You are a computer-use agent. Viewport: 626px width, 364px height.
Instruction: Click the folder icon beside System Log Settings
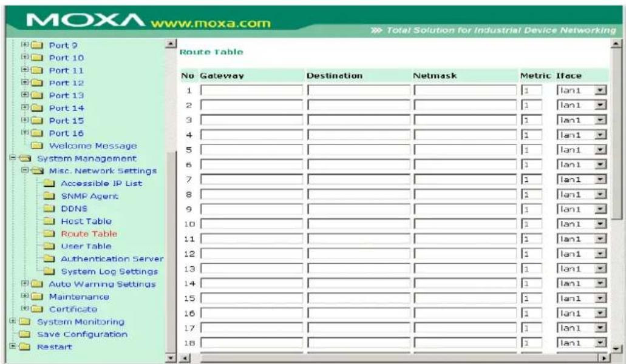[x=49, y=272]
